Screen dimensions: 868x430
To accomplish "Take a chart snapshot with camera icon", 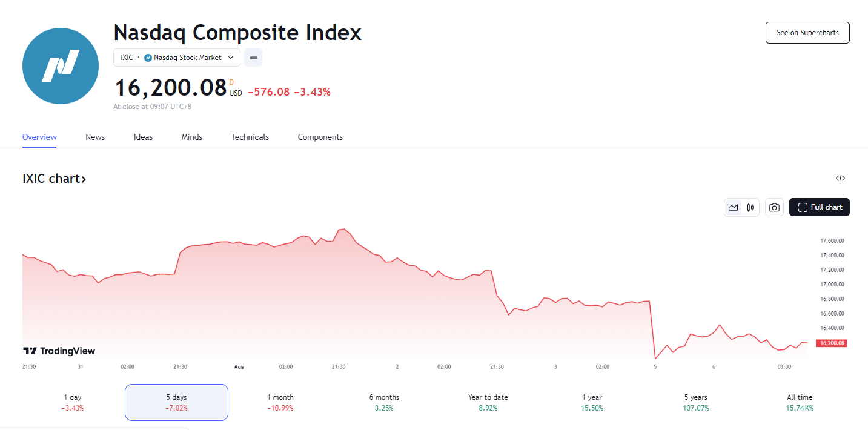I will [774, 208].
